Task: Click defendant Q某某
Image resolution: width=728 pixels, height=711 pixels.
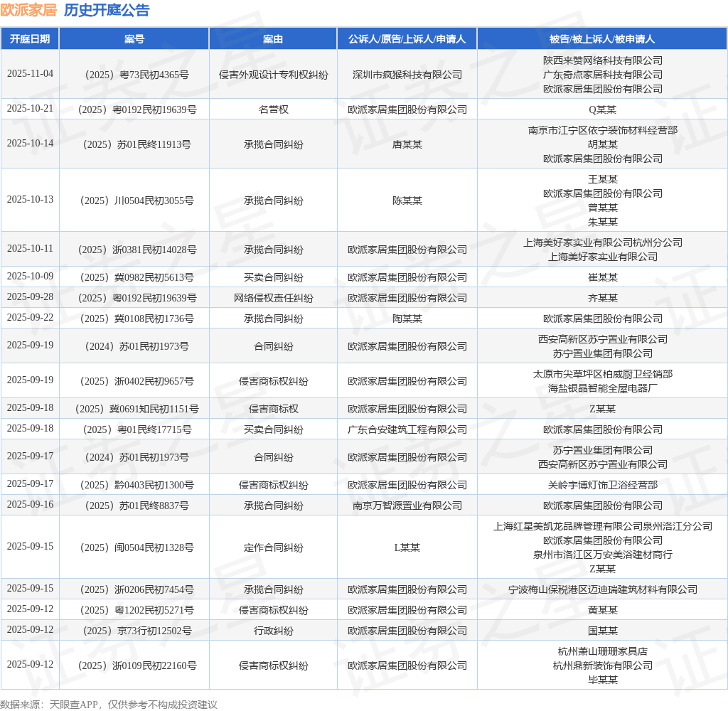Action: pos(603,109)
